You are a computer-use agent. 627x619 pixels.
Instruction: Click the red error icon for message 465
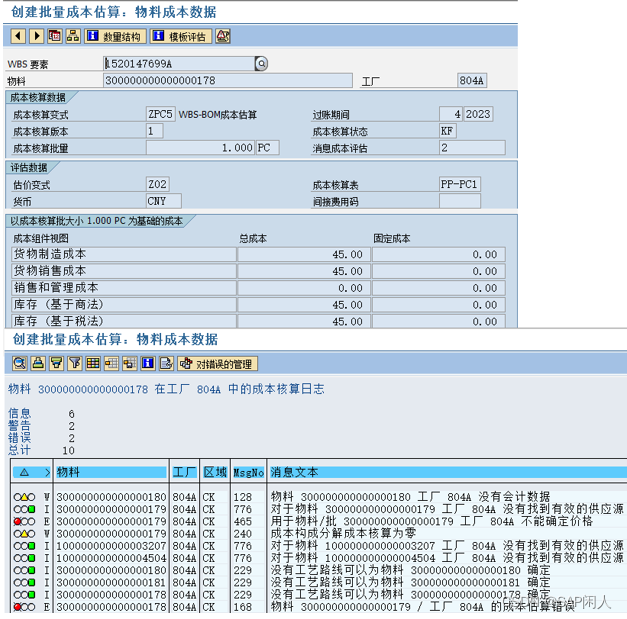tap(24, 521)
